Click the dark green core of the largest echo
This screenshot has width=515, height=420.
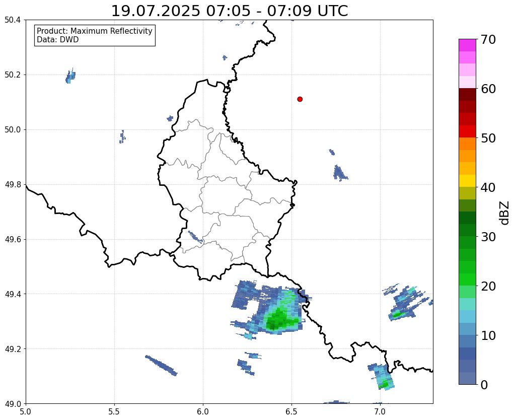273,324
